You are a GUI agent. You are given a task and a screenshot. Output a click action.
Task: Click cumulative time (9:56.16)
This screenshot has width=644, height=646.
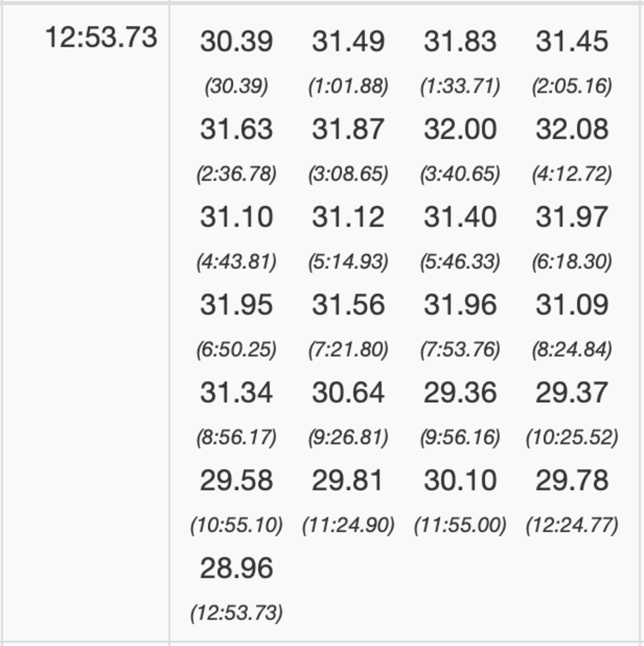(x=460, y=437)
